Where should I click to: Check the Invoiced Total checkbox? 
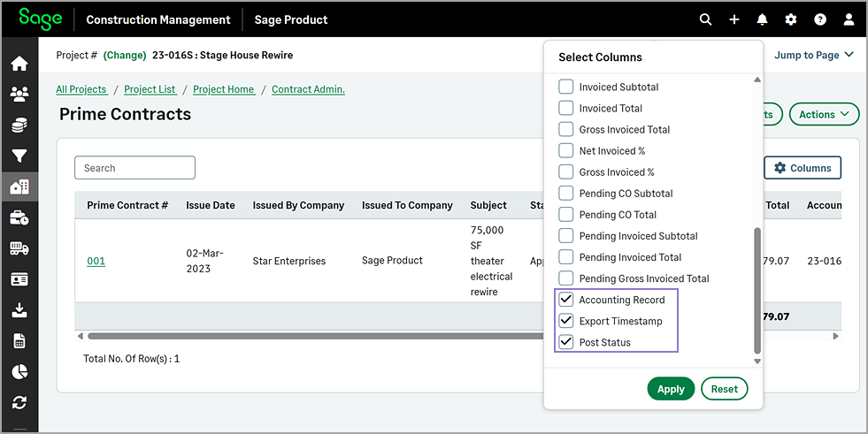(565, 108)
